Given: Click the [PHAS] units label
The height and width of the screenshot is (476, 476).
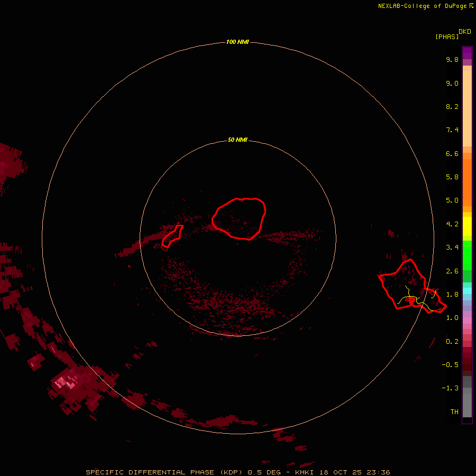Looking at the screenshot, I should pyautogui.click(x=447, y=36).
